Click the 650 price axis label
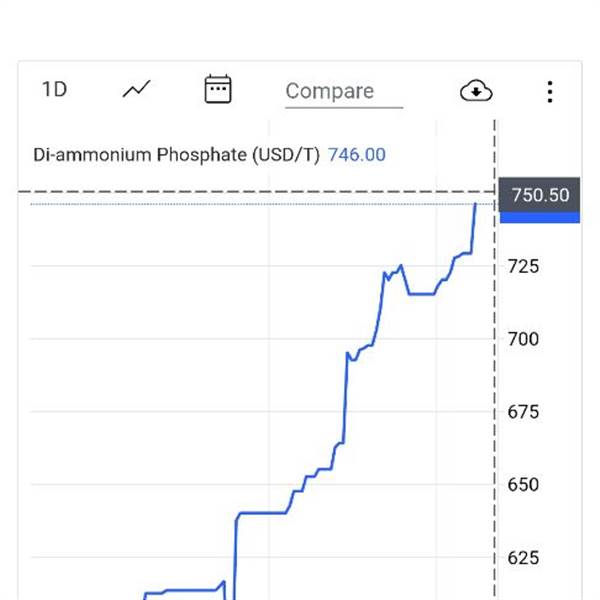 pos(523,485)
